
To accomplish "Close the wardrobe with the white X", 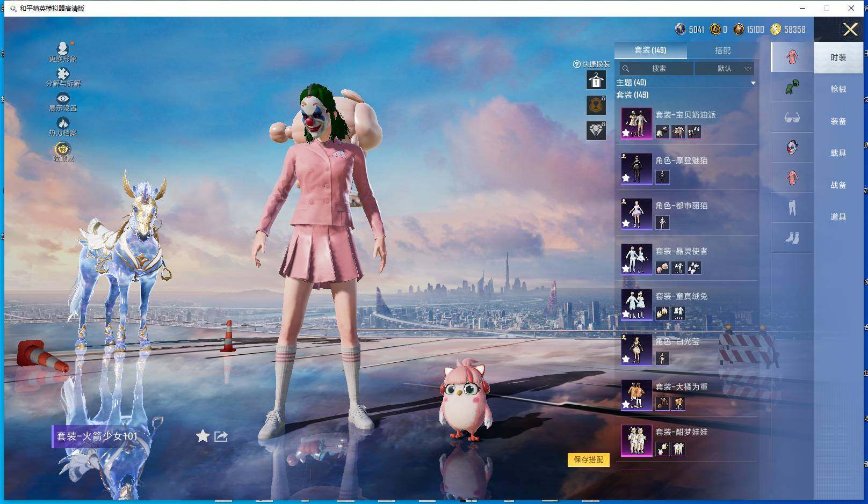I will [850, 30].
